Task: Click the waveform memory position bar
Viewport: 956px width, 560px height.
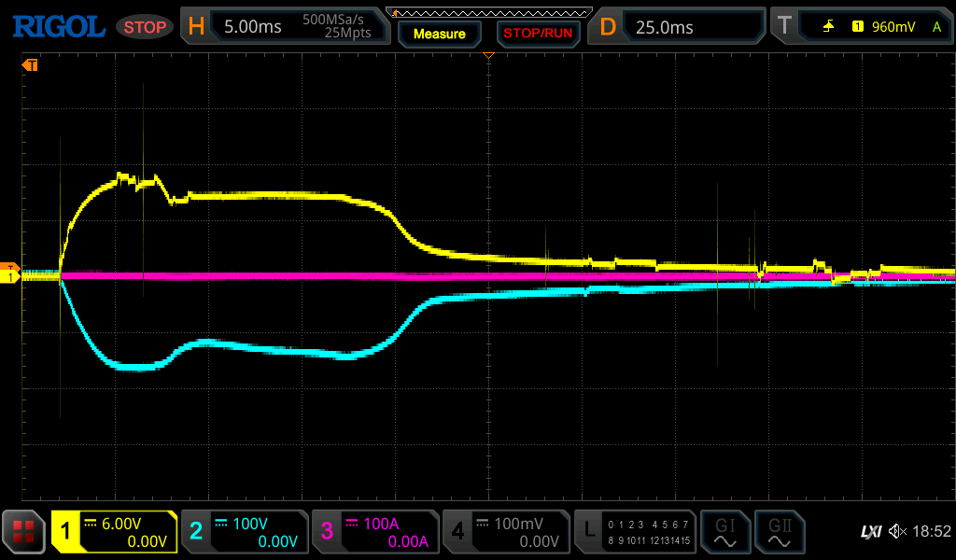Action: tap(488, 11)
